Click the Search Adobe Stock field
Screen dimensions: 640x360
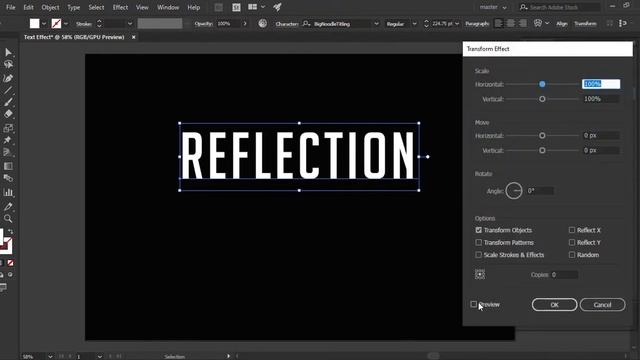click(559, 7)
